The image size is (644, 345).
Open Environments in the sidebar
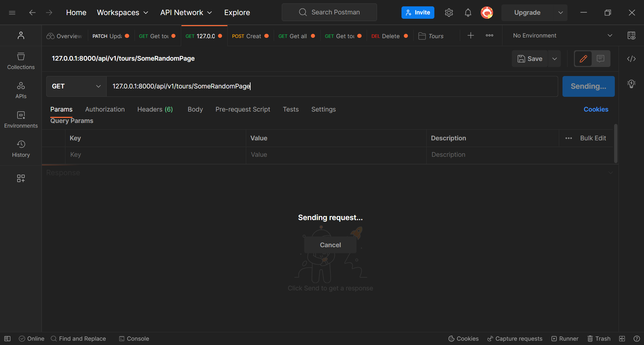21,120
